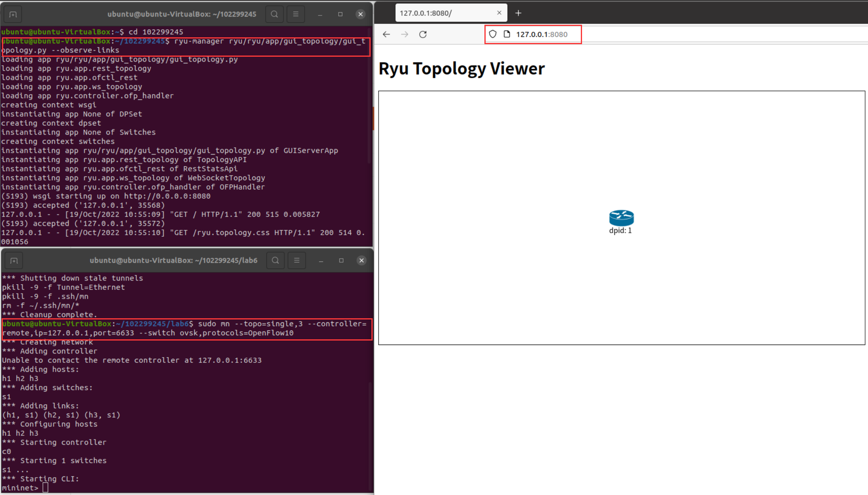Click the dpid: 1 switch icon
The image size is (868, 495).
pyautogui.click(x=621, y=218)
